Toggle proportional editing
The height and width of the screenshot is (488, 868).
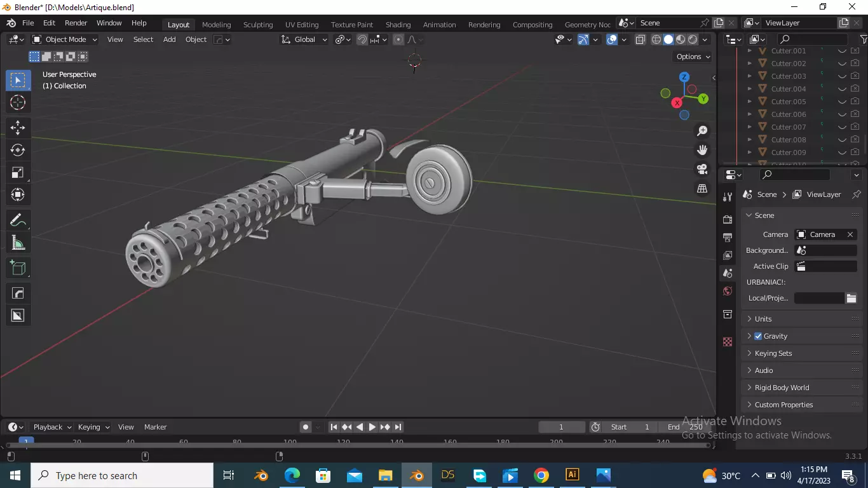coord(398,39)
